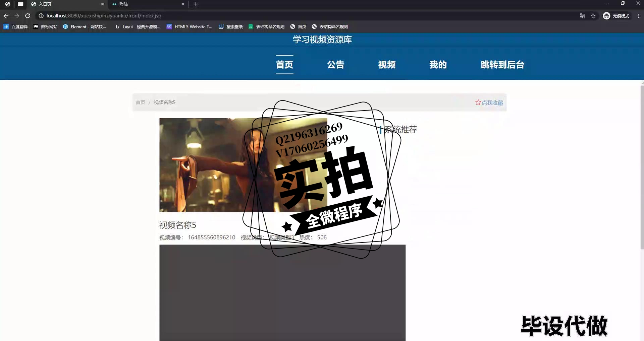
Task: Close the 入口页 tab
Action: 102,4
